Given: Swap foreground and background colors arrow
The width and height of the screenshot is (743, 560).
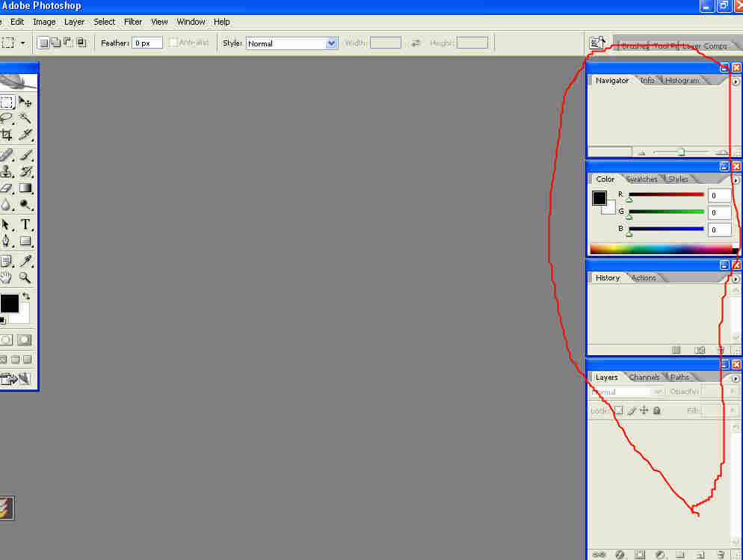Looking at the screenshot, I should coord(26,297).
